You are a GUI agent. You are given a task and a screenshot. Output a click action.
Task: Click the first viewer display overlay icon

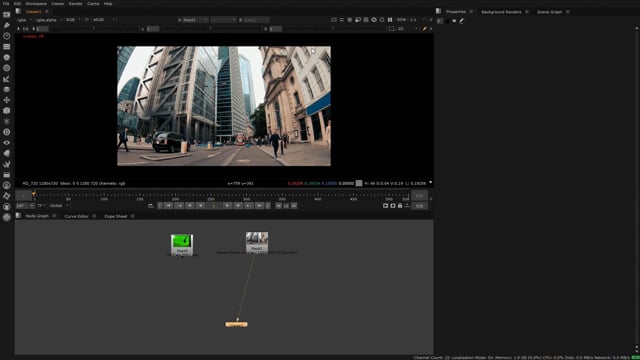click(x=334, y=20)
